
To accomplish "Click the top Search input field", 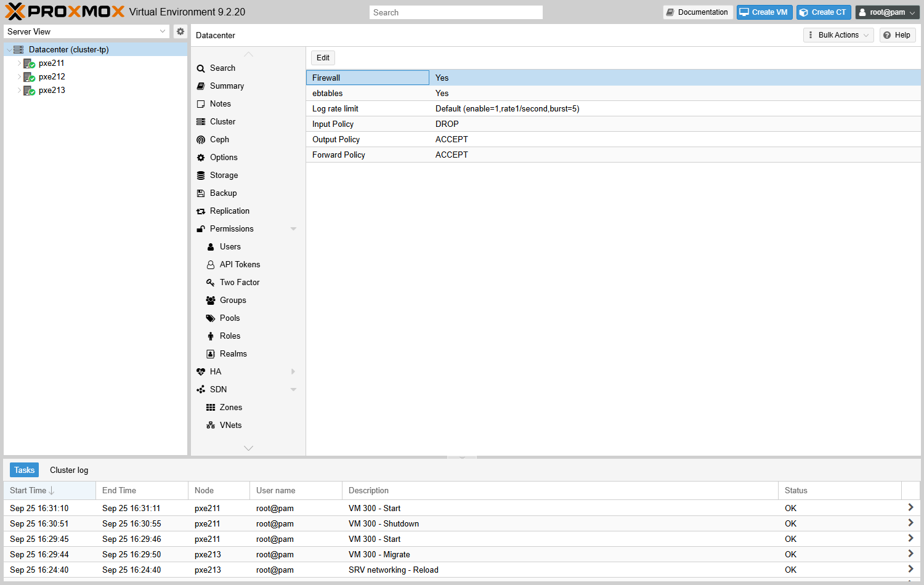I will tap(456, 12).
